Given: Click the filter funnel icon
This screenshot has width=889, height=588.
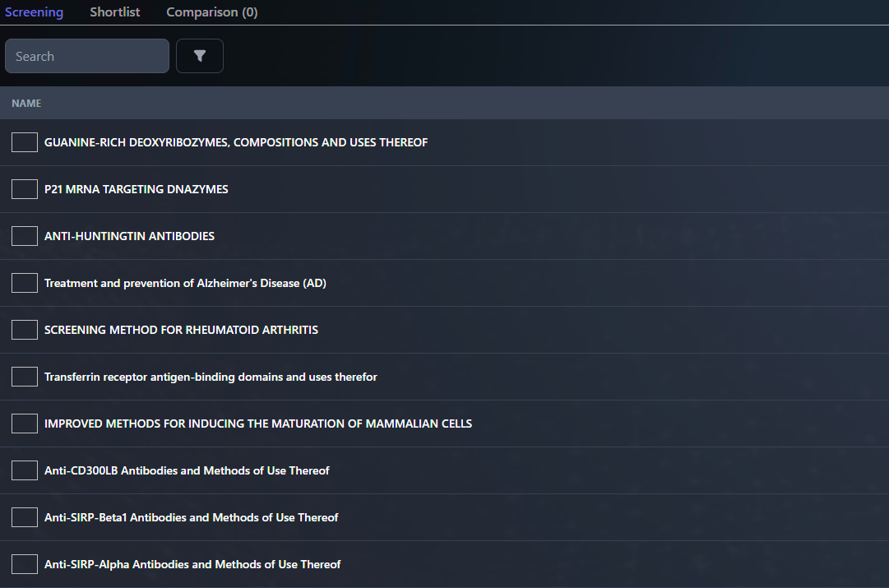Looking at the screenshot, I should pyautogui.click(x=200, y=56).
